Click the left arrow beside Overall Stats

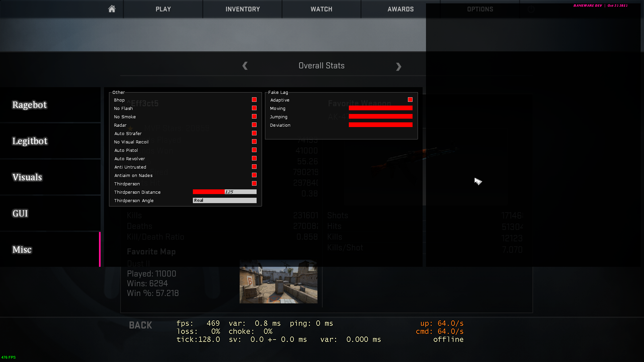(x=245, y=66)
